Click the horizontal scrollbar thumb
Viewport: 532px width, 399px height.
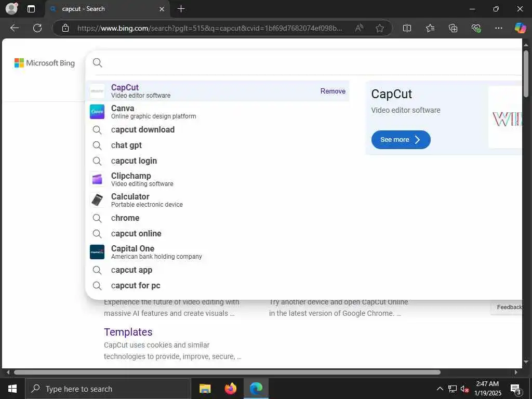pos(227,372)
